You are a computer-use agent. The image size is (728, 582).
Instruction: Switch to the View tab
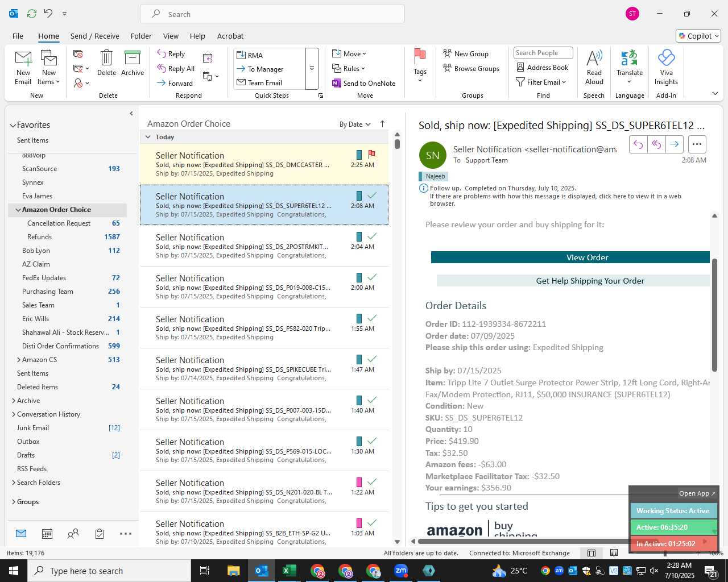pyautogui.click(x=171, y=36)
